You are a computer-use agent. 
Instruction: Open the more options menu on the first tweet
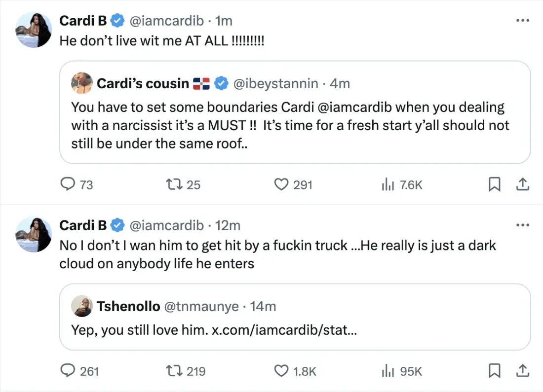(x=522, y=20)
